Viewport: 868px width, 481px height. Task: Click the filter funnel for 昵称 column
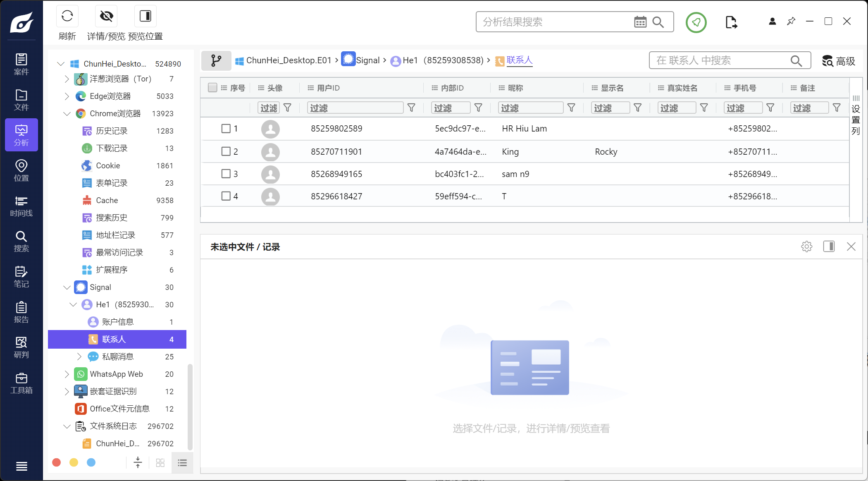click(571, 108)
